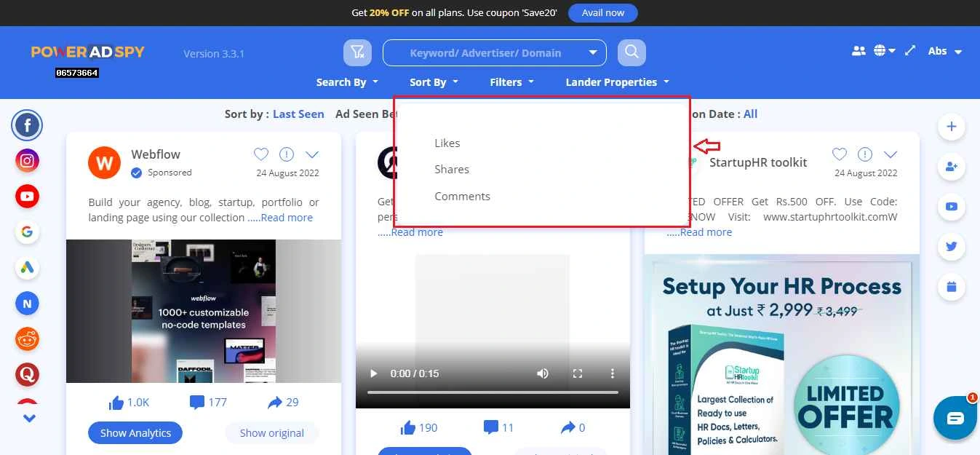The width and height of the screenshot is (980, 455).
Task: Switch to Instagram ads via sidebar icon
Action: (27, 160)
